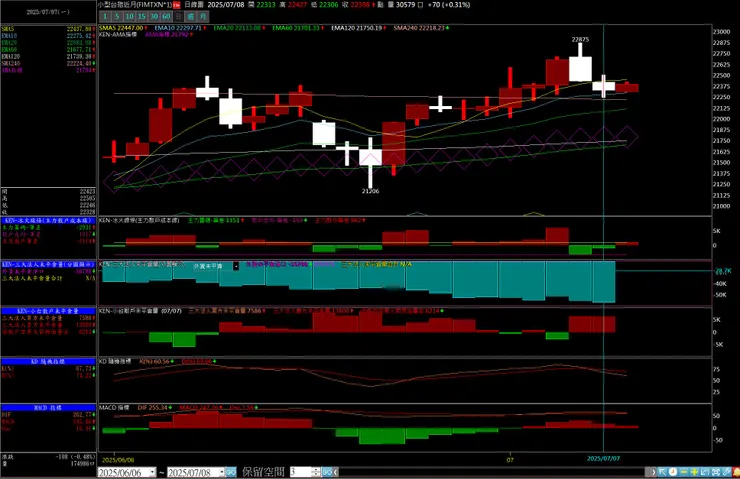Image resolution: width=740 pixels, height=479 pixels.
Task: Click the EMA20 legend label
Action: click(237, 28)
